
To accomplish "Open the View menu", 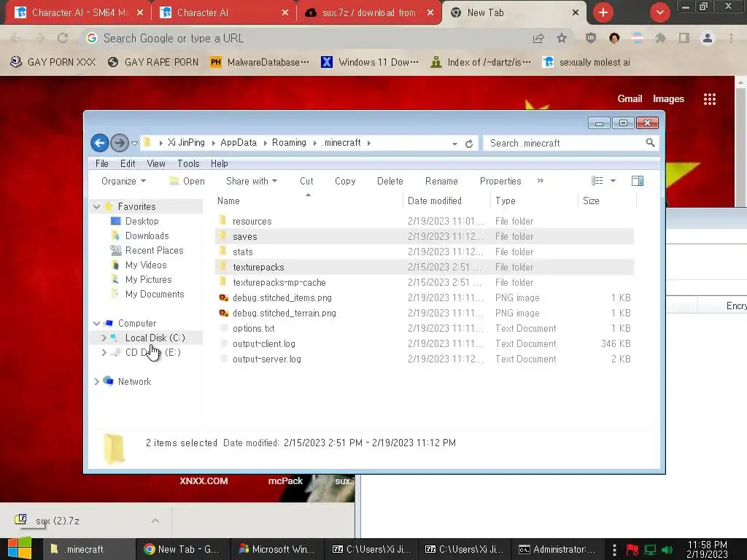I will (x=156, y=163).
